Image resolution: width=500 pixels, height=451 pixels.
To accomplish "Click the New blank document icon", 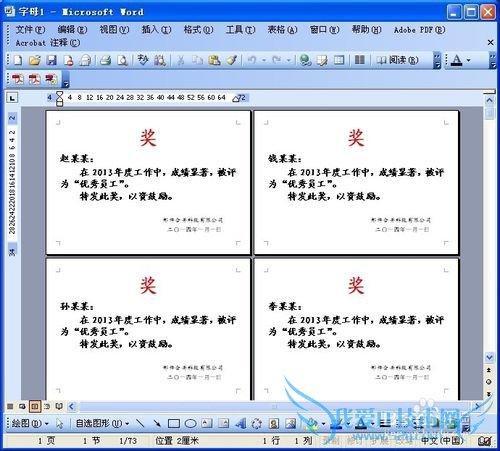I will 18,60.
